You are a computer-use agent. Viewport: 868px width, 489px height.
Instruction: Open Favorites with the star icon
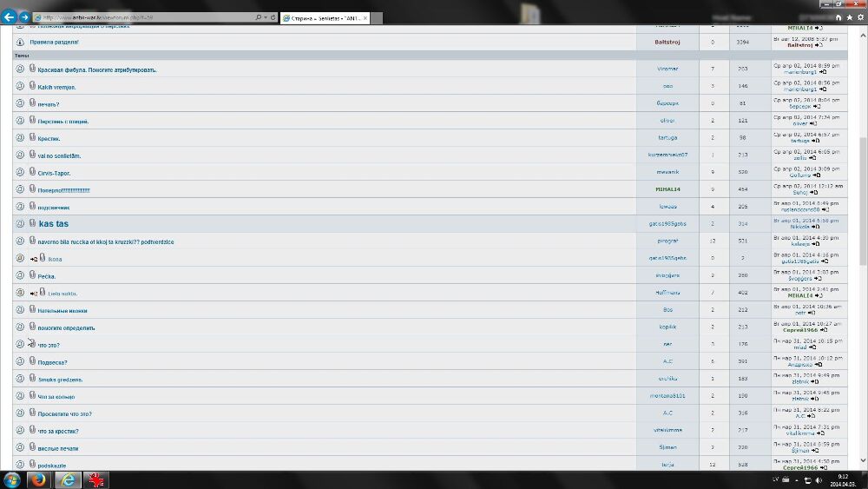point(849,17)
